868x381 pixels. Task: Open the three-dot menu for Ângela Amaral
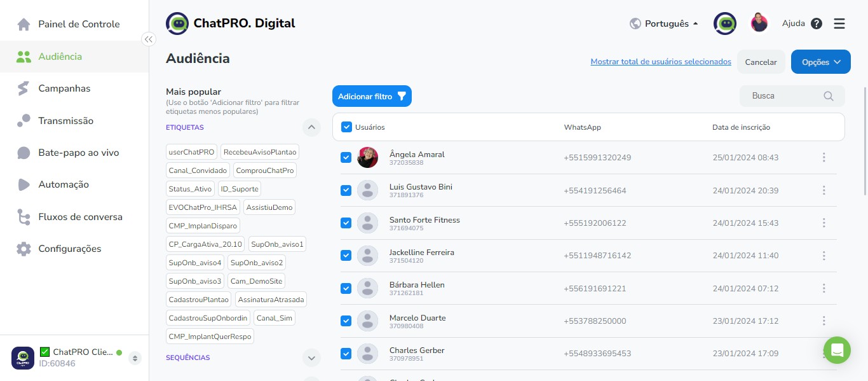coord(824,157)
